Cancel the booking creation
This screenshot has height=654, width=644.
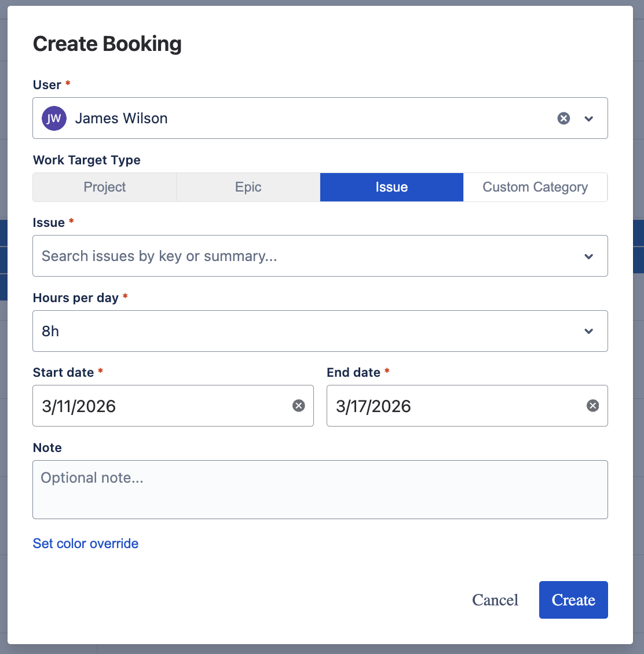[495, 600]
